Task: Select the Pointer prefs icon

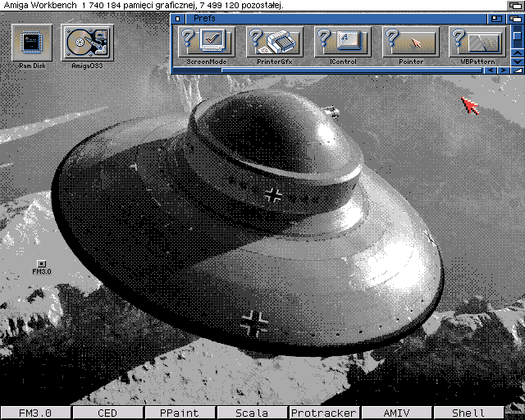Action: point(411,42)
